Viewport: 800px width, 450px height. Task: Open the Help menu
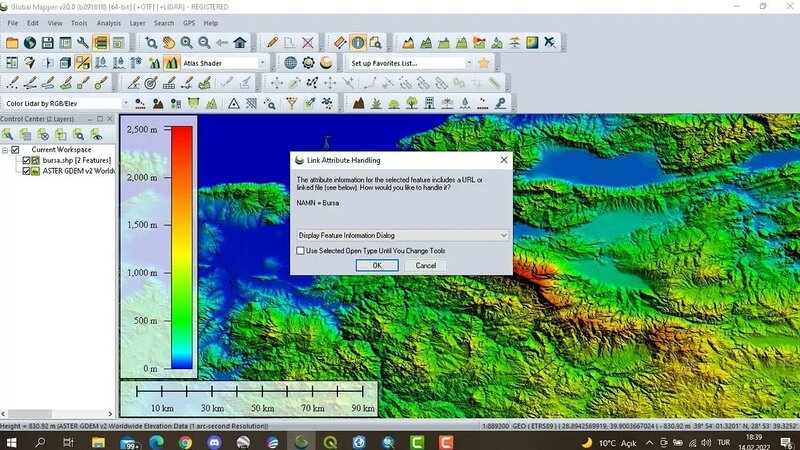tap(211, 23)
